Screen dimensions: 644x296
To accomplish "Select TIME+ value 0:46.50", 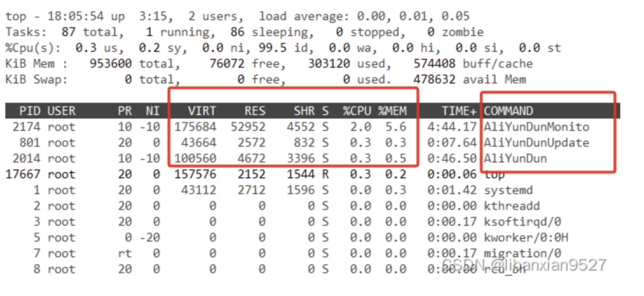I will click(x=452, y=158).
